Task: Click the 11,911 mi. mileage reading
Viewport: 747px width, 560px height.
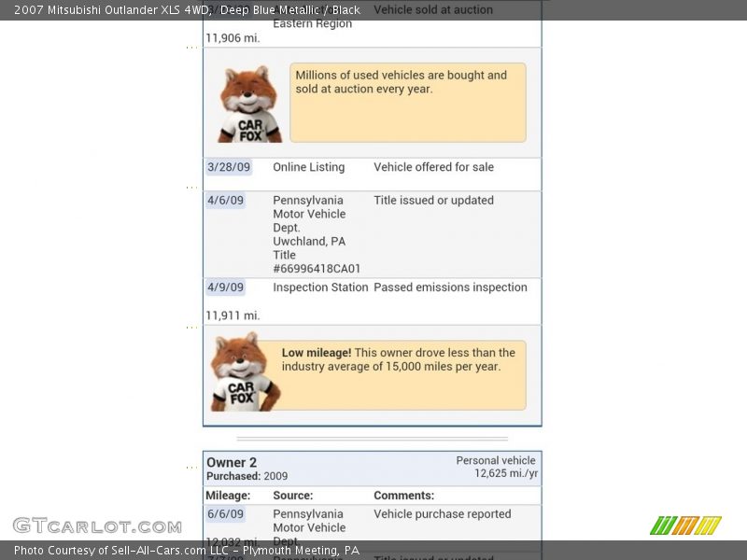Action: click(233, 315)
